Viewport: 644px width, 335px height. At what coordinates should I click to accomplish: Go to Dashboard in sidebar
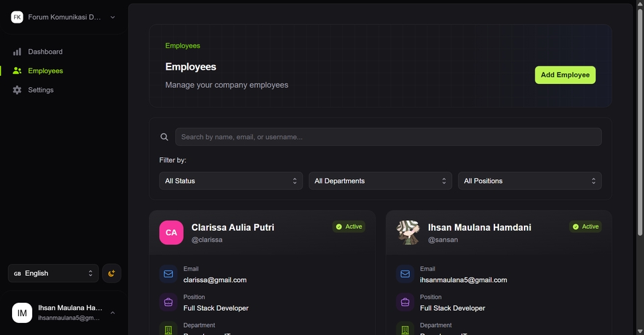[x=45, y=52]
